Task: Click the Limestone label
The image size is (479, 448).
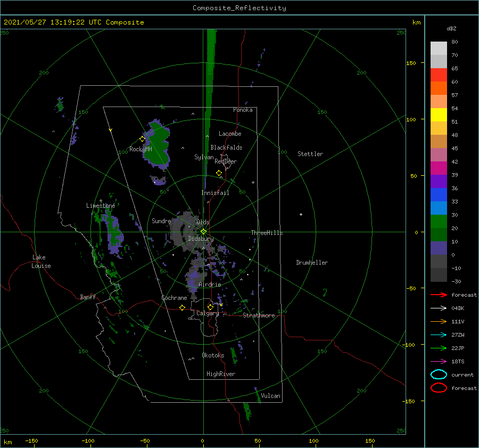Action: pos(101,206)
